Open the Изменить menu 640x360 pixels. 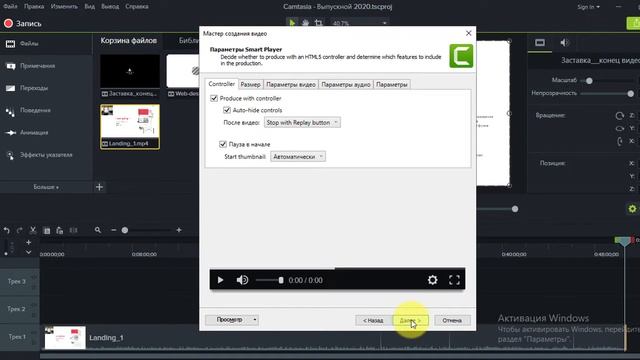point(64,7)
